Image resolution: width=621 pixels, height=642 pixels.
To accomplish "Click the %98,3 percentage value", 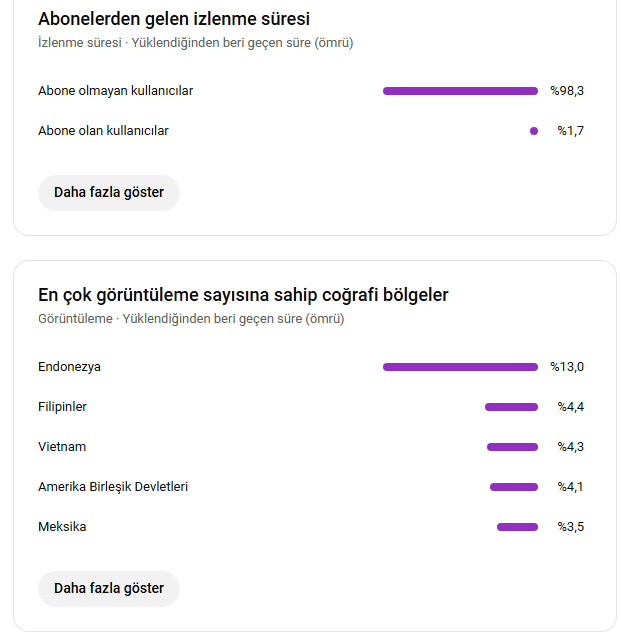I will pyautogui.click(x=567, y=91).
